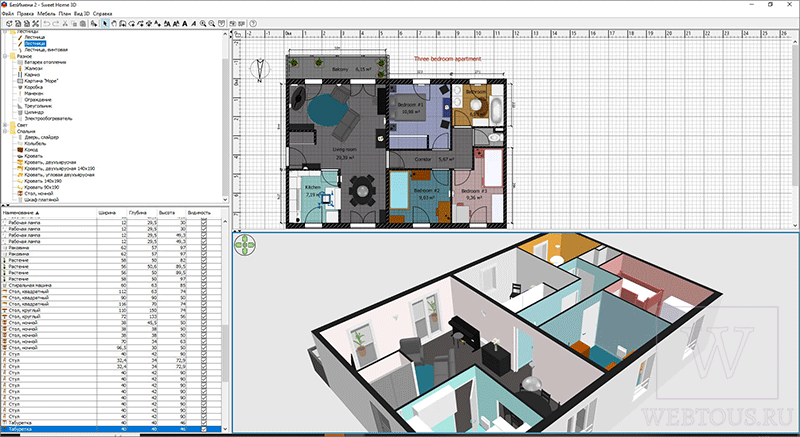Select the Create polylines tool
The width and height of the screenshot is (800, 437).
pyautogui.click(x=140, y=23)
